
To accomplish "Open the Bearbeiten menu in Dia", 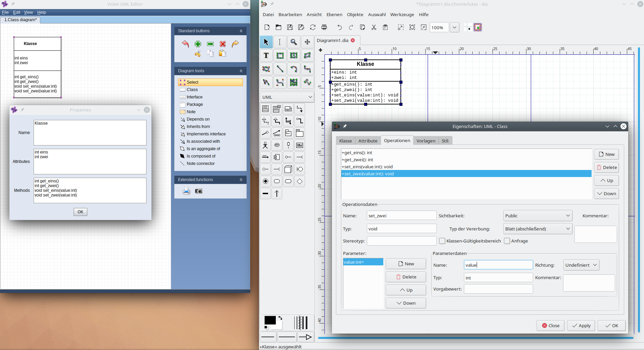I will tap(290, 14).
